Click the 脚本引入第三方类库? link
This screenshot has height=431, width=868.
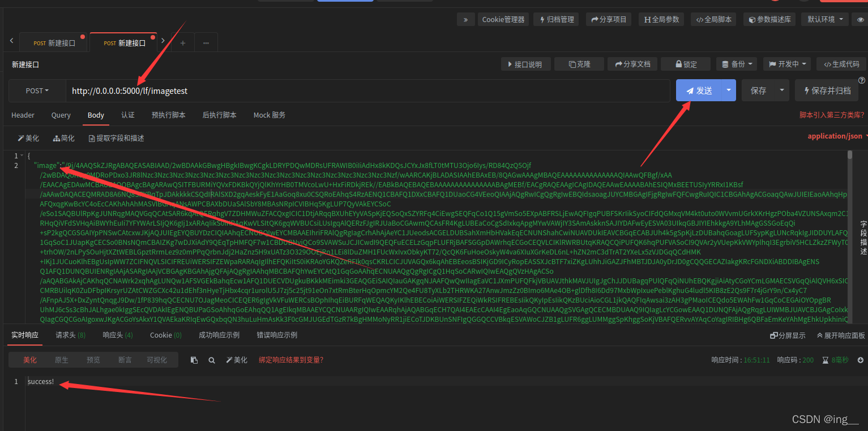[x=832, y=115]
